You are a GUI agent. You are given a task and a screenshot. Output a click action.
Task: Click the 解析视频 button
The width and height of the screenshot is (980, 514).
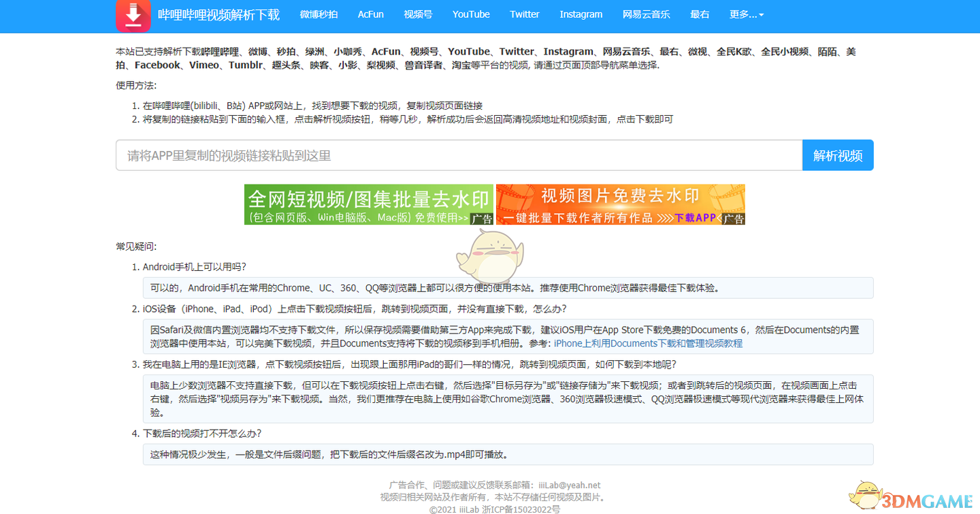[x=838, y=155]
